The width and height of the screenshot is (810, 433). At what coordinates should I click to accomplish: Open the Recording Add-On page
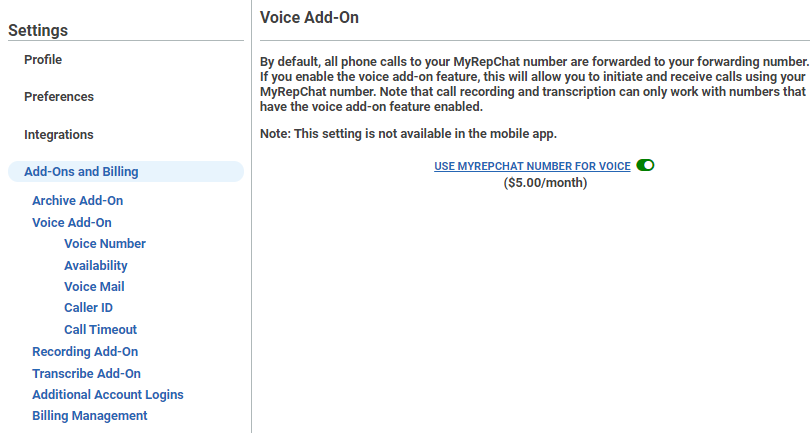(85, 352)
